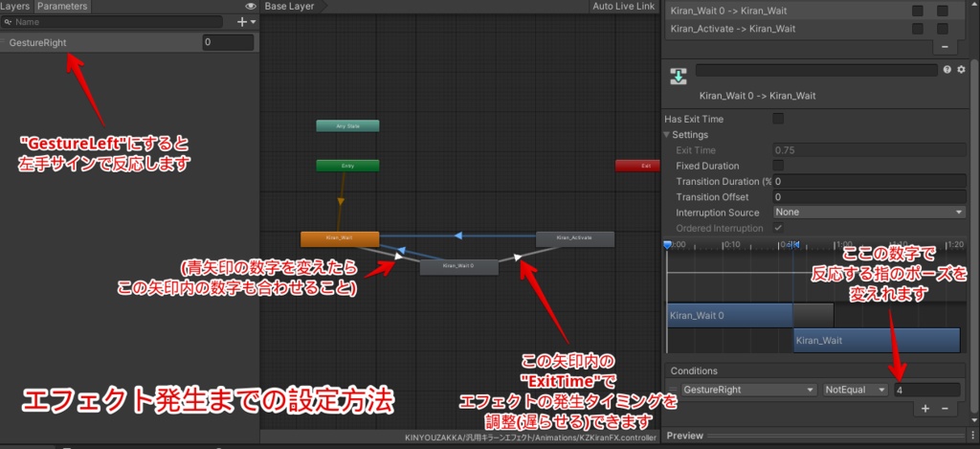The height and width of the screenshot is (449, 980).
Task: Click the KZKiranFX.controller path text
Action: [x=531, y=438]
